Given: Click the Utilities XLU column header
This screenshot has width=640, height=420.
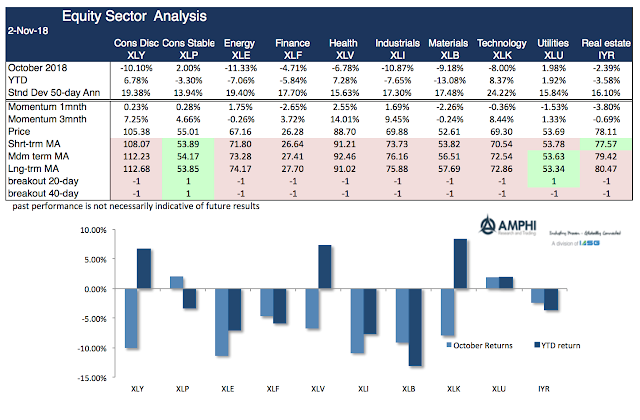Looking at the screenshot, I should point(552,48).
